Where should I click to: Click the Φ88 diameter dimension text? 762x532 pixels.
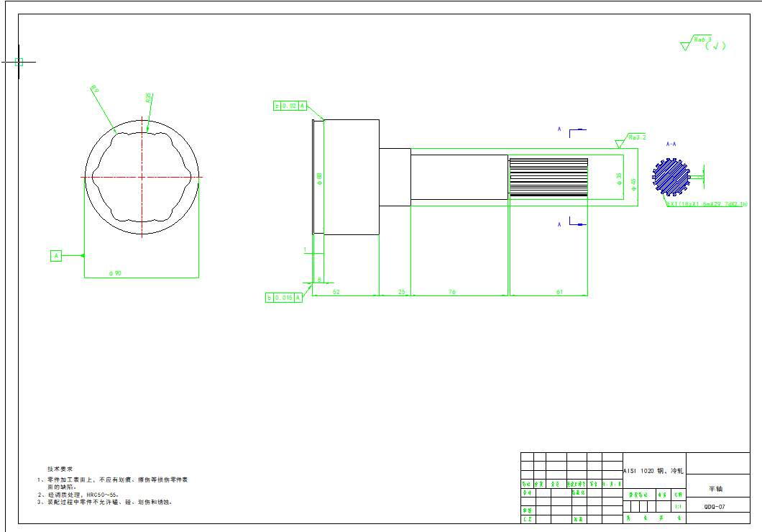(319, 178)
